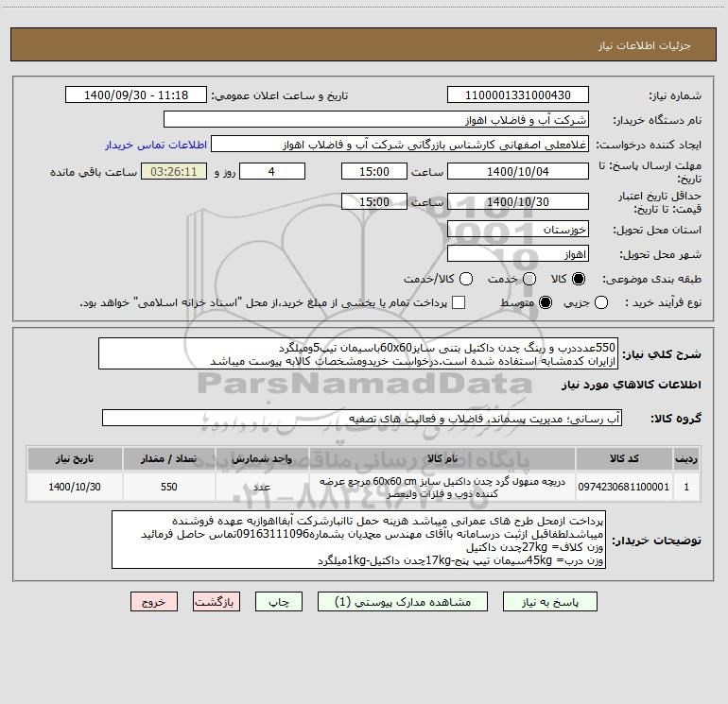728x704 pixels.
Task: Click price validity date 1400/10/30 field
Action: point(518,201)
